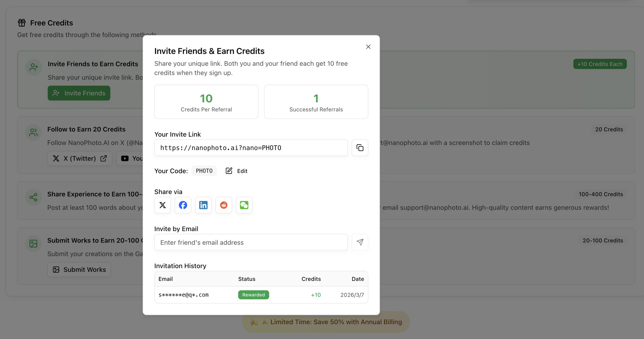Share invite via LinkedIn icon
644x339 pixels.
203,205
